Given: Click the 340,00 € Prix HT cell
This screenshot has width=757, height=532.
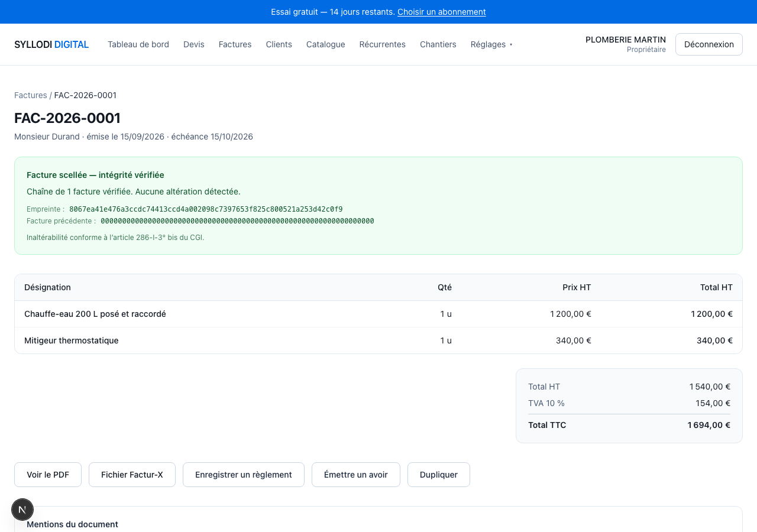Looking at the screenshot, I should 574,340.
